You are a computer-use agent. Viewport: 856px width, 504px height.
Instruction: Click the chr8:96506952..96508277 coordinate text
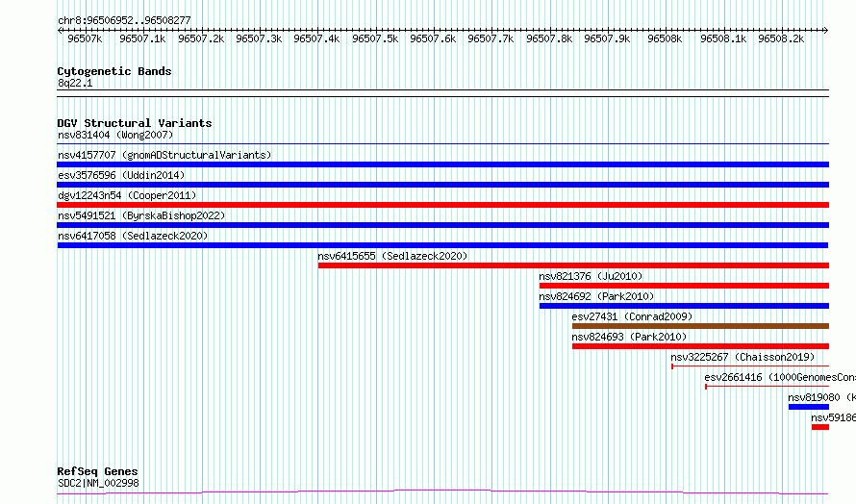coord(124,21)
